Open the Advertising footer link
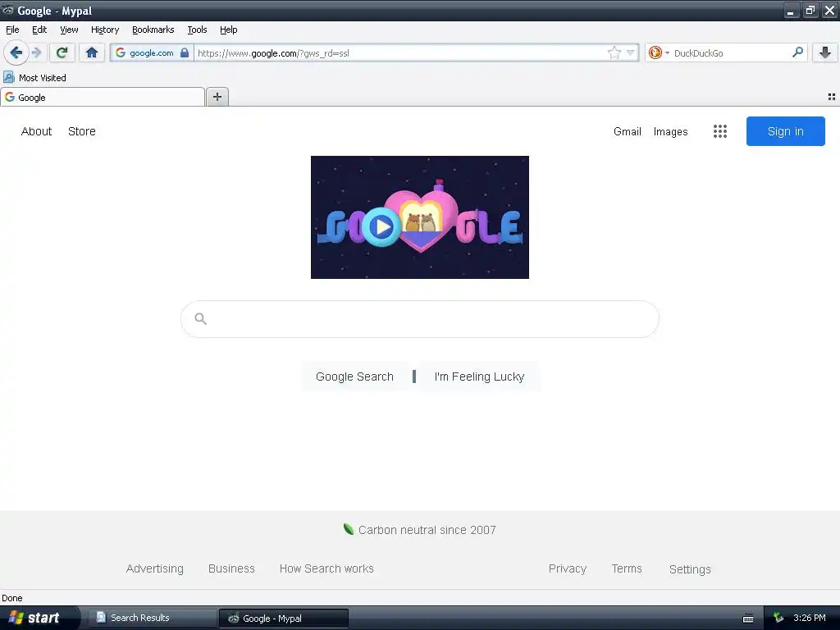This screenshot has height=630, width=840. (x=155, y=568)
